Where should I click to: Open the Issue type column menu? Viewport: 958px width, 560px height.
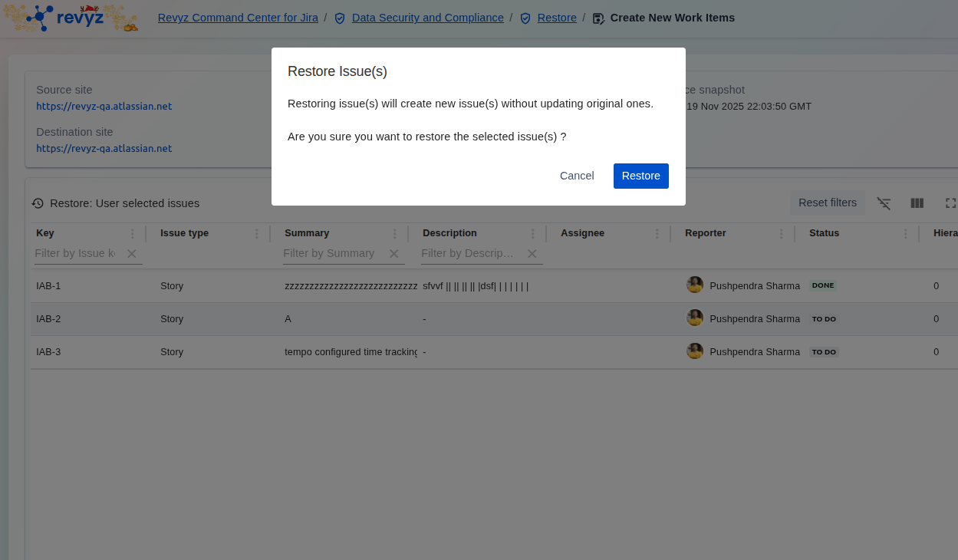click(x=256, y=234)
